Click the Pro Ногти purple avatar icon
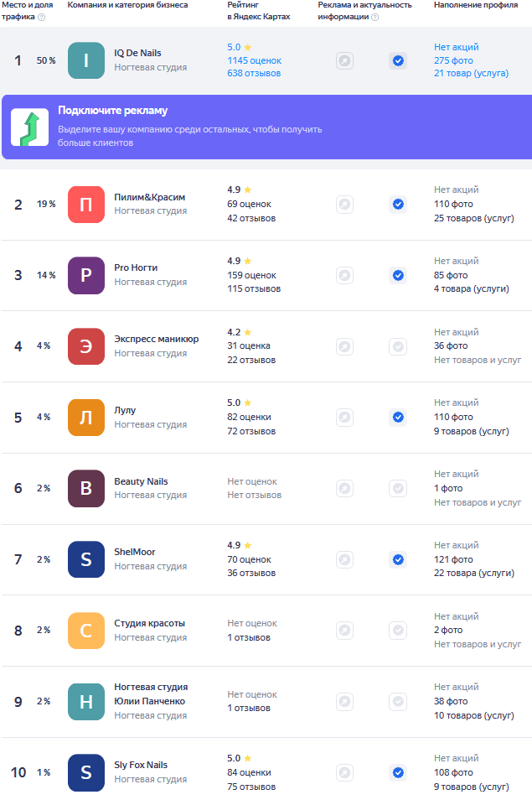The image size is (532, 805). [86, 276]
